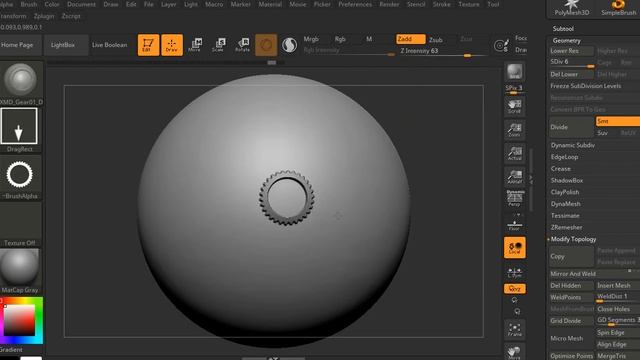
Task: Select the PolyMesh3D tool
Action: [572, 8]
